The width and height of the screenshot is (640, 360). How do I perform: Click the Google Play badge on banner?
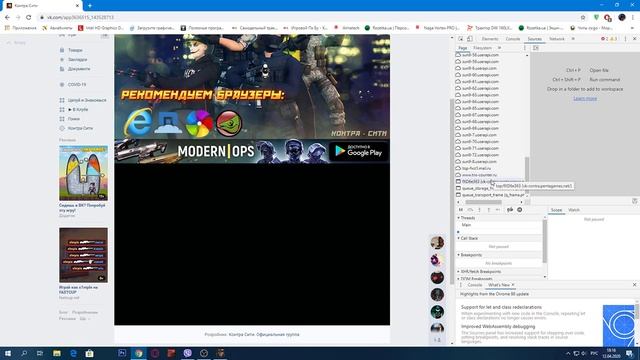358,151
